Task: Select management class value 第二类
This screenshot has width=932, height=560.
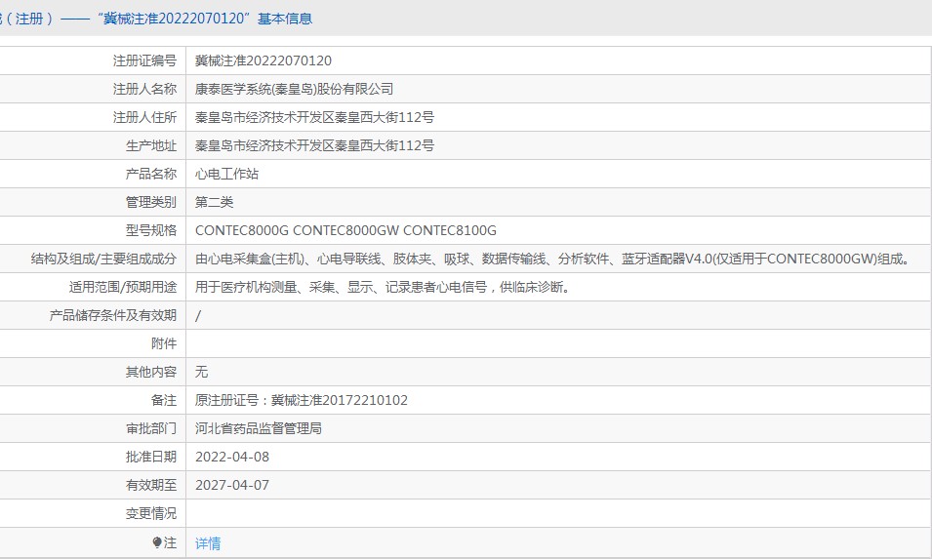Action: (214, 202)
